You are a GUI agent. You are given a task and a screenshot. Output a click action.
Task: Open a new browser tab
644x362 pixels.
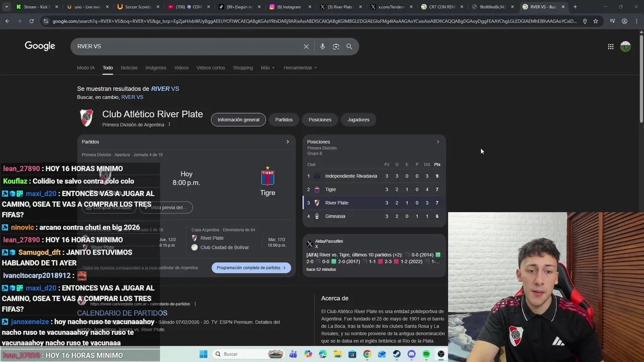[x=575, y=7]
